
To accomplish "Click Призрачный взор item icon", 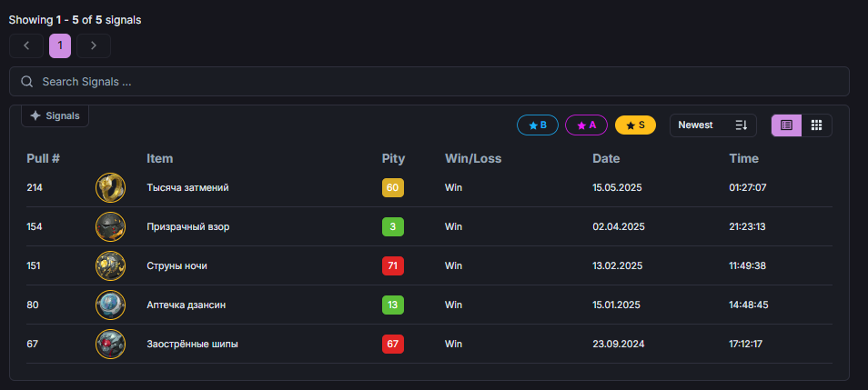I will point(111,226).
